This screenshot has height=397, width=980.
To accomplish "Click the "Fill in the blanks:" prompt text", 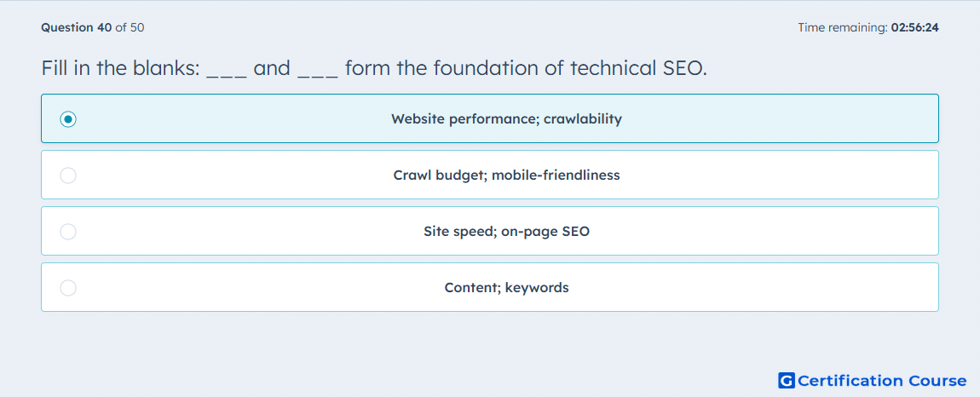I will tap(121, 68).
